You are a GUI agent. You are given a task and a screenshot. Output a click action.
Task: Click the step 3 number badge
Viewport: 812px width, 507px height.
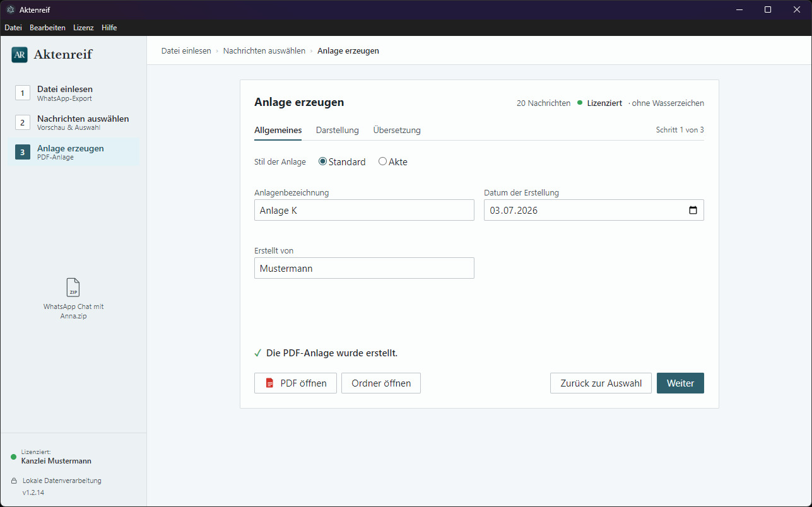23,152
